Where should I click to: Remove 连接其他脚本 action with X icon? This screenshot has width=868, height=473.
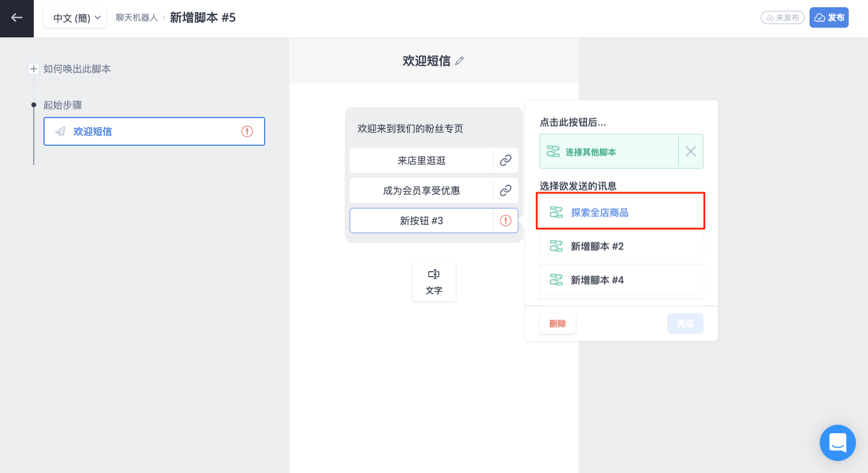tap(691, 151)
